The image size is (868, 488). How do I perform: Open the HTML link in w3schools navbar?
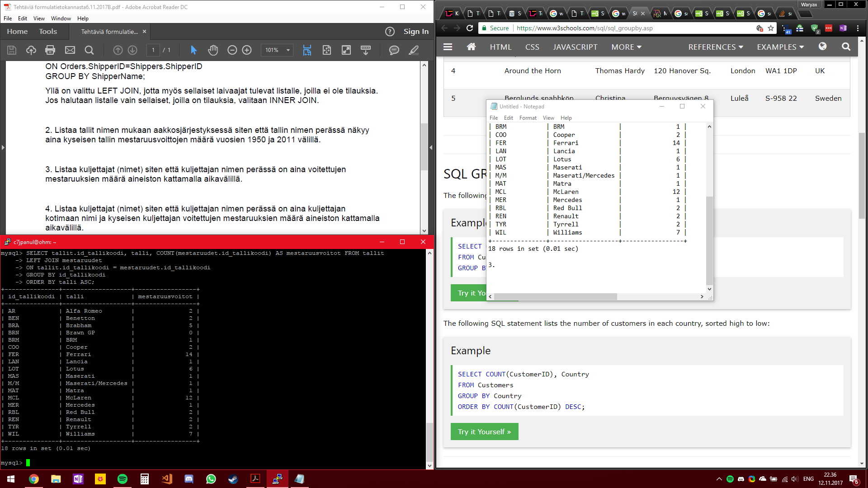(501, 47)
